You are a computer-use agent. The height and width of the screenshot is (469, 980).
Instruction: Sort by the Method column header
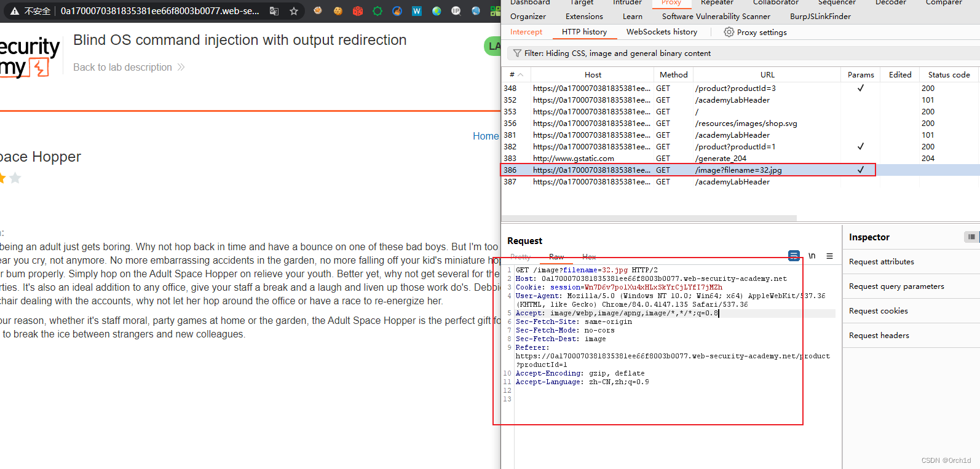click(674, 75)
